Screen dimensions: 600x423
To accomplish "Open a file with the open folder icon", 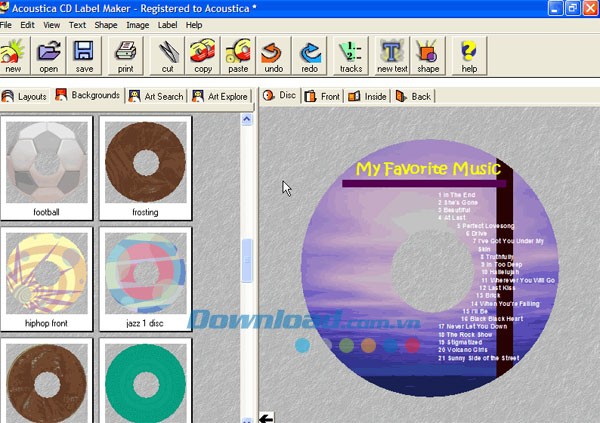I will point(48,56).
